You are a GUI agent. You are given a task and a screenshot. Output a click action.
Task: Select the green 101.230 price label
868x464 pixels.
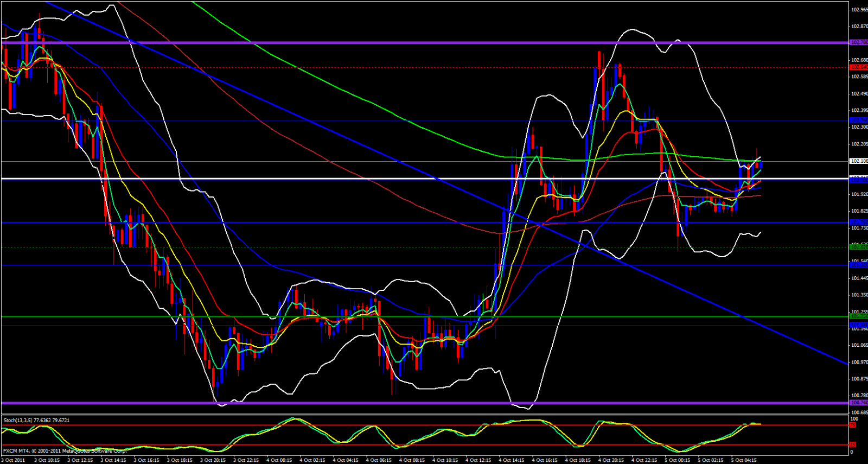[858, 316]
